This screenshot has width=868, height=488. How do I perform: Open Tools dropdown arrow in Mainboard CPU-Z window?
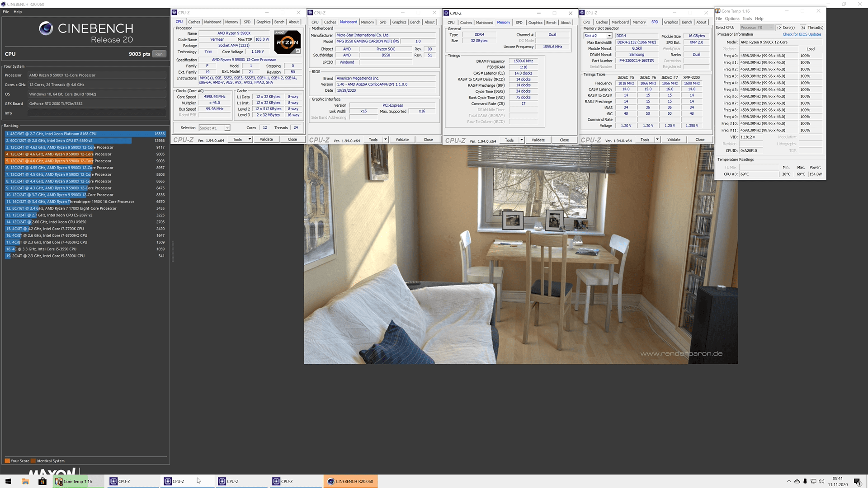[386, 140]
